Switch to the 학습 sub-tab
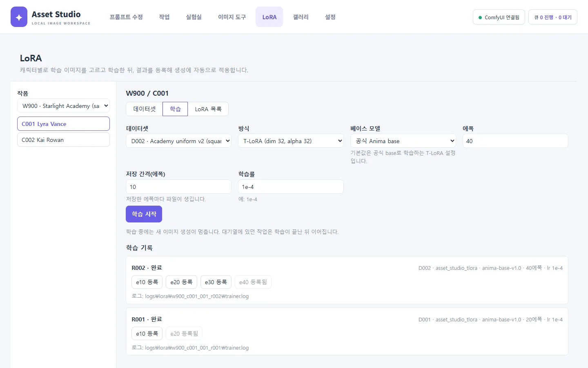The image size is (588, 368). coord(175,109)
